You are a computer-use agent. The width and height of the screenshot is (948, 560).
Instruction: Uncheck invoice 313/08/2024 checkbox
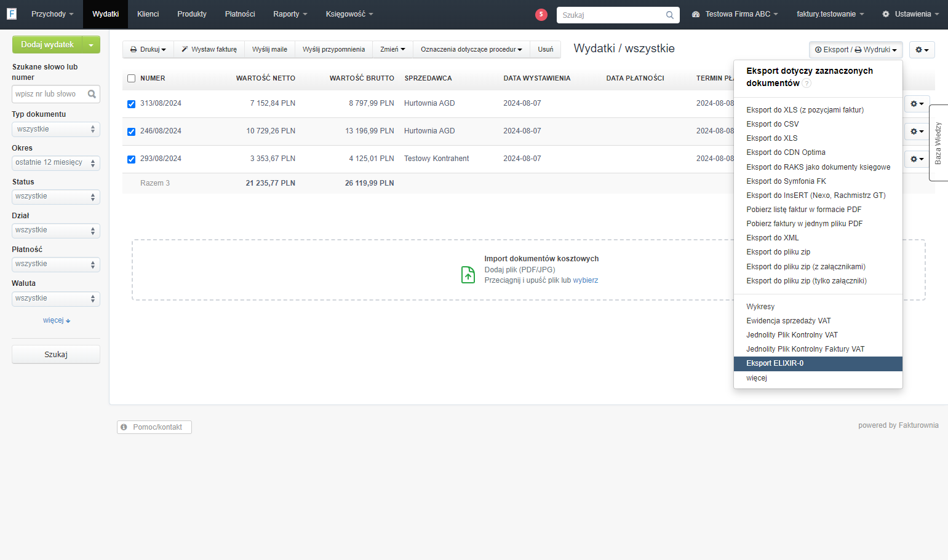[131, 104]
